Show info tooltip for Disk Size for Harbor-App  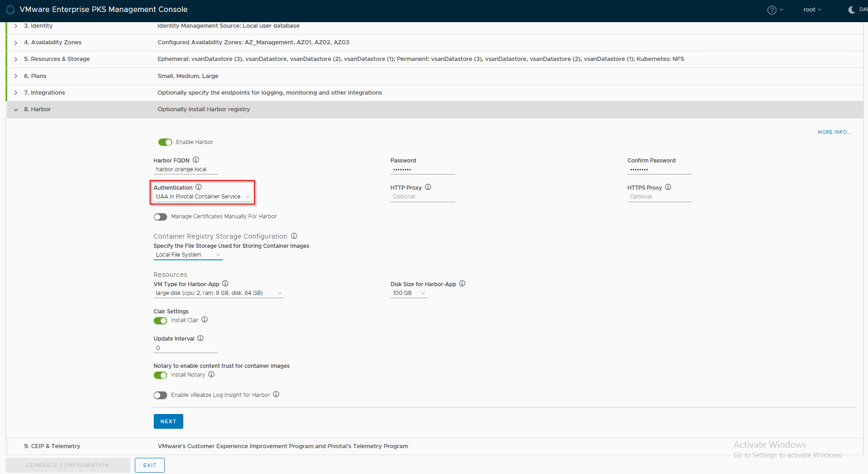(462, 283)
